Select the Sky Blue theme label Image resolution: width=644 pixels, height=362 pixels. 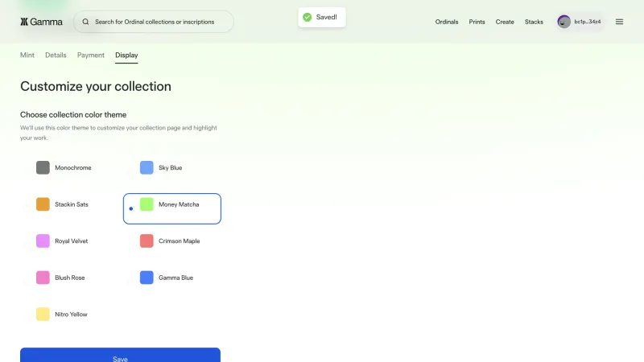coord(170,167)
